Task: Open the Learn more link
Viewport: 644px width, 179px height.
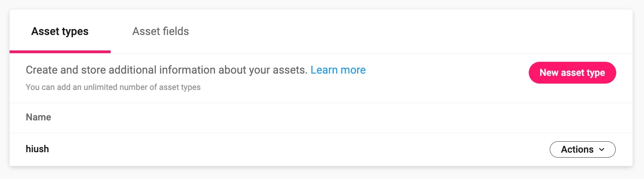Action: point(338,70)
